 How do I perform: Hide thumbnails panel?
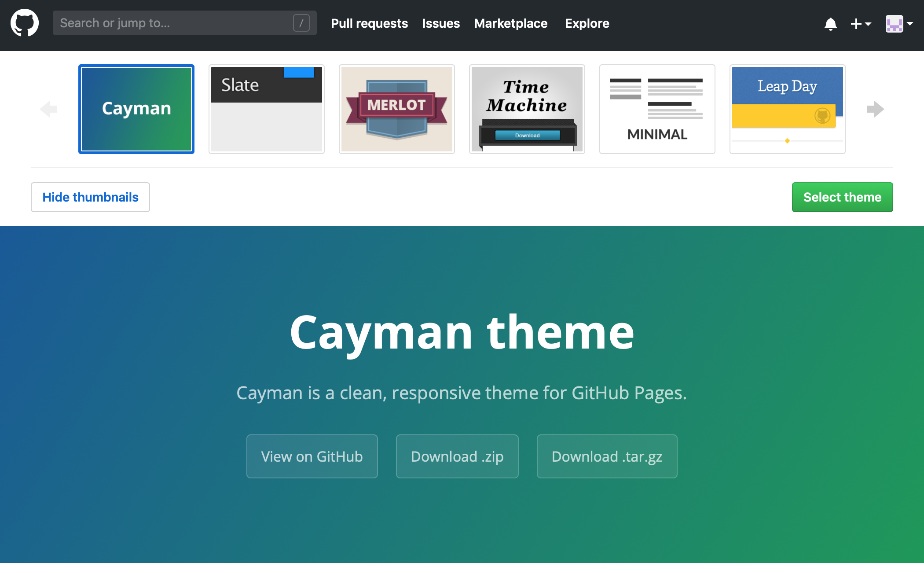pyautogui.click(x=91, y=196)
